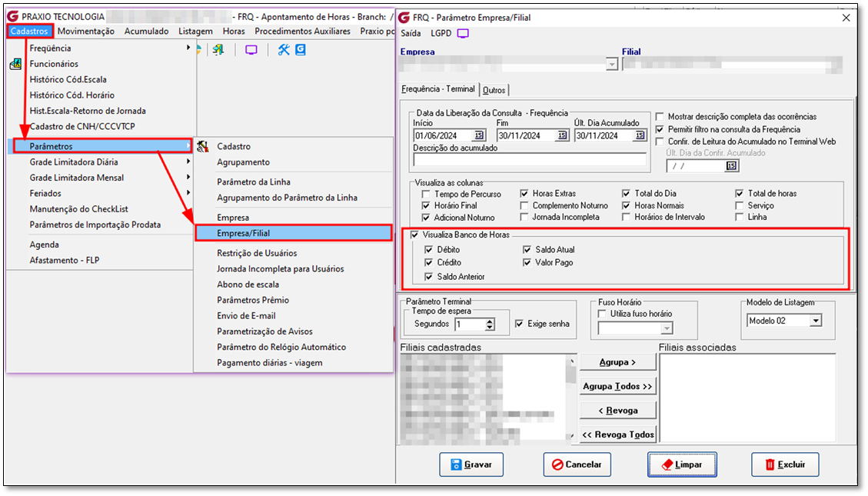
Task: Open the Empresa dropdown
Action: pyautogui.click(x=612, y=65)
